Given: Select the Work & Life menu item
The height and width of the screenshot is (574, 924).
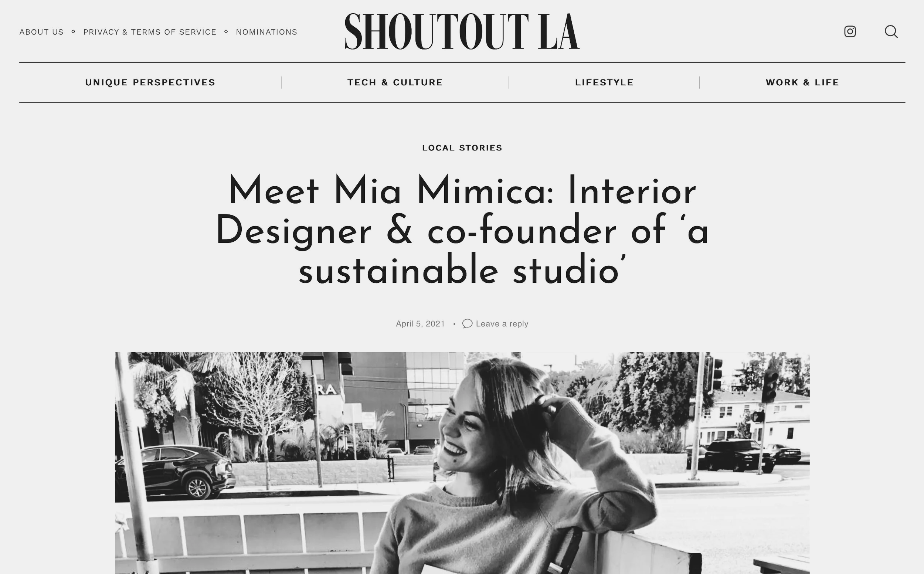Looking at the screenshot, I should pyautogui.click(x=802, y=82).
